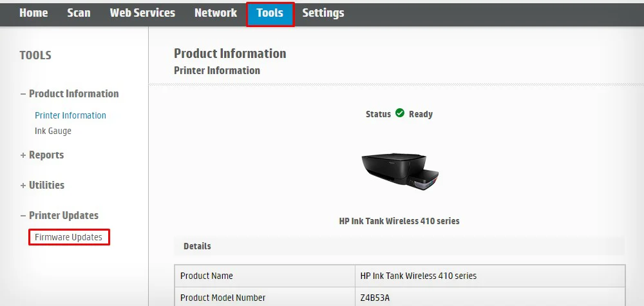Image resolution: width=644 pixels, height=306 pixels.
Task: Switch to the Scan tab
Action: point(79,13)
